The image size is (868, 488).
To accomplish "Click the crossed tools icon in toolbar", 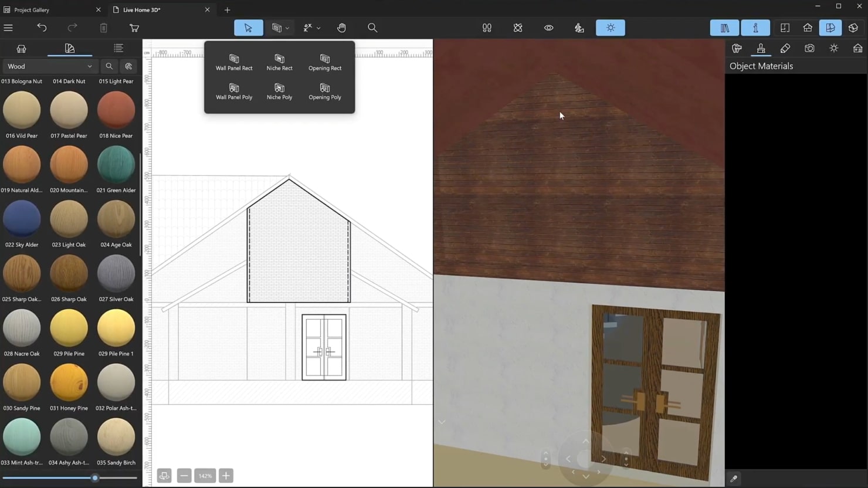I will 518,28.
